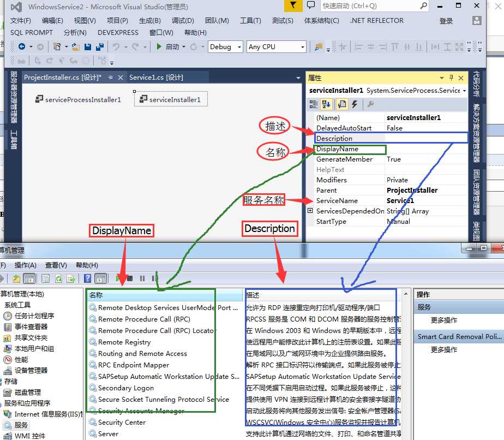Click the services list scrollbar up arrow
The height and width of the screenshot is (440, 504).
click(x=406, y=294)
